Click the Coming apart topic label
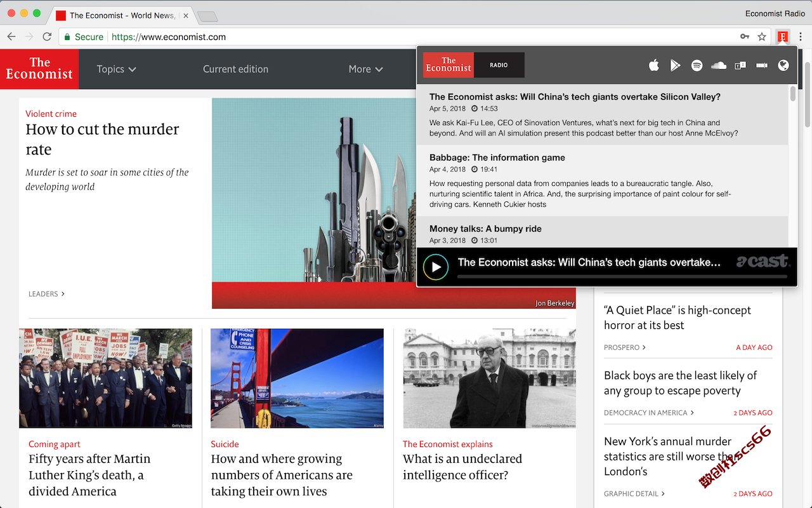Screen dimensions: 812x508 (55, 444)
